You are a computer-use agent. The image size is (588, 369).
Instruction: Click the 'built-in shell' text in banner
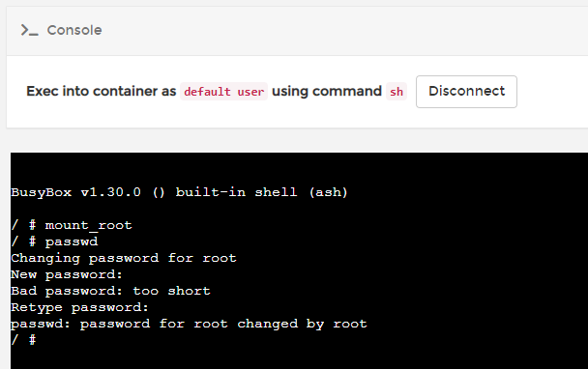236,192
